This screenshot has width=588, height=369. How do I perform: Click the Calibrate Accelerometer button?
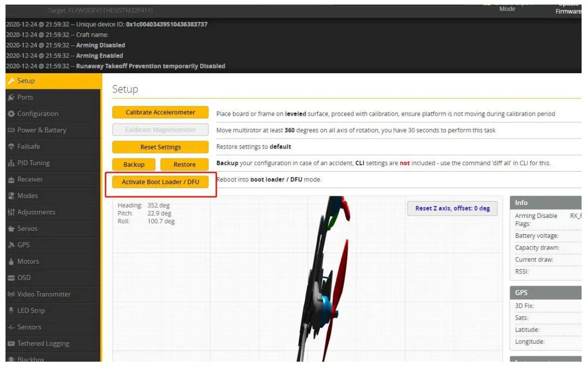point(160,113)
